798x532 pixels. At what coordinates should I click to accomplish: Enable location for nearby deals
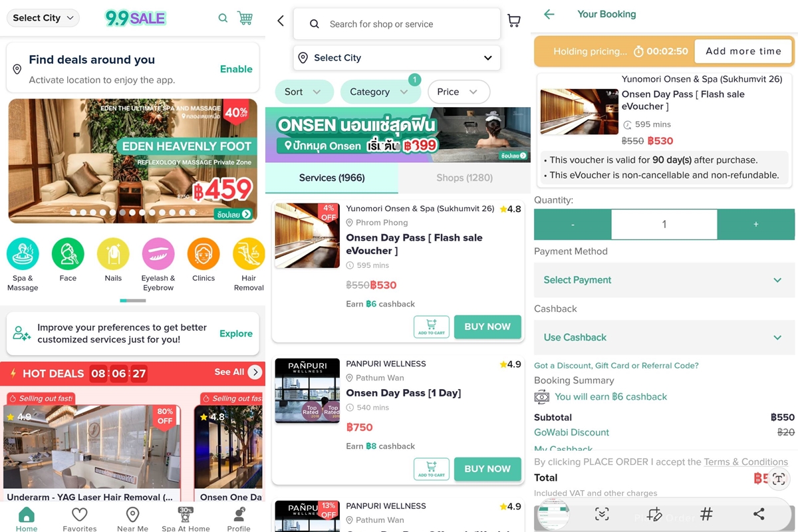pyautogui.click(x=236, y=69)
